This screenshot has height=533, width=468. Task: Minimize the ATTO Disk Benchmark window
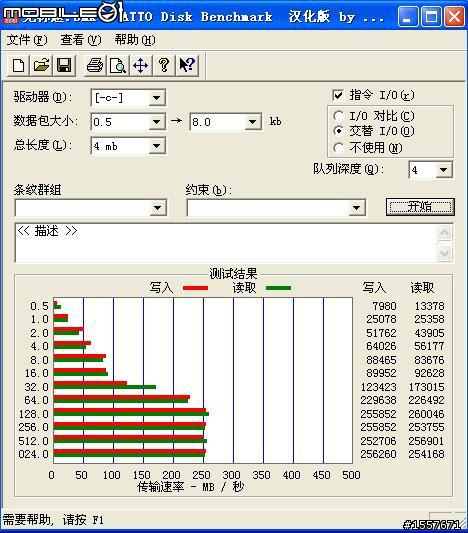coord(408,17)
